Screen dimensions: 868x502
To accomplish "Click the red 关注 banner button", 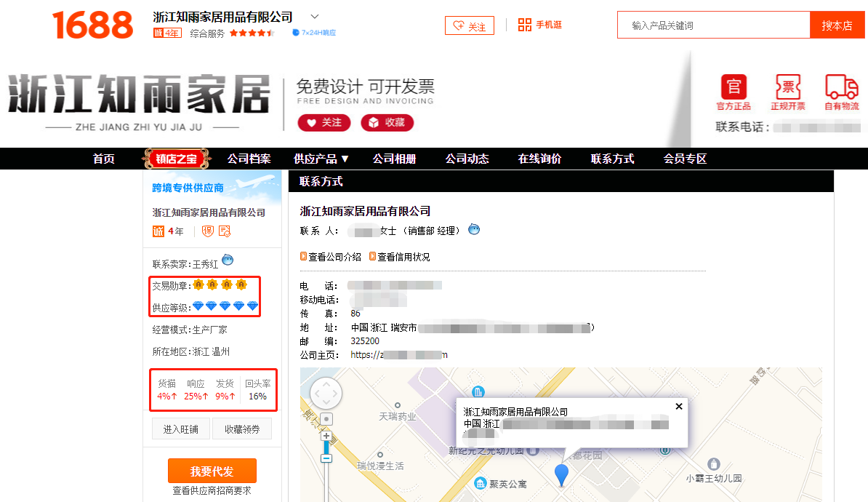I will click(x=324, y=122).
